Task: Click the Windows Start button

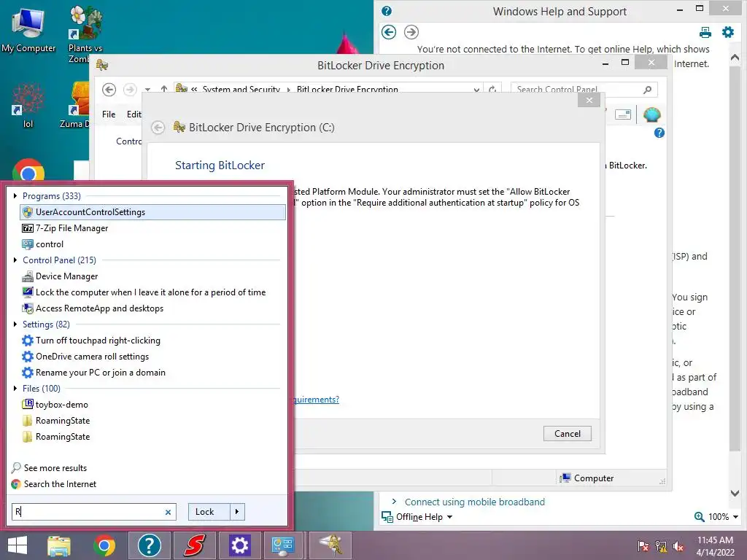Action: pyautogui.click(x=18, y=545)
